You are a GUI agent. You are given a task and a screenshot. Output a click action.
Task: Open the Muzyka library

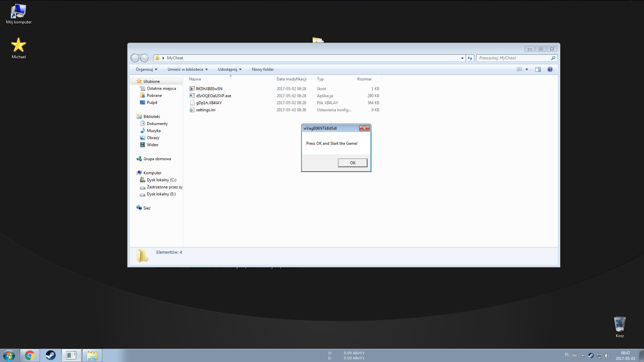click(x=154, y=131)
